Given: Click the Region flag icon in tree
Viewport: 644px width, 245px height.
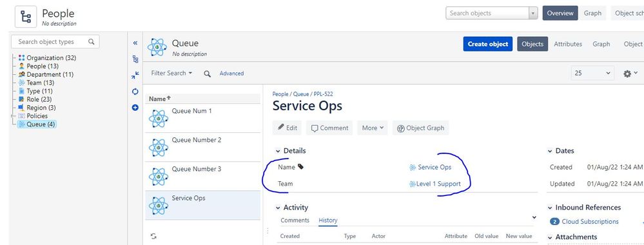Looking at the screenshot, I should click(x=22, y=108).
